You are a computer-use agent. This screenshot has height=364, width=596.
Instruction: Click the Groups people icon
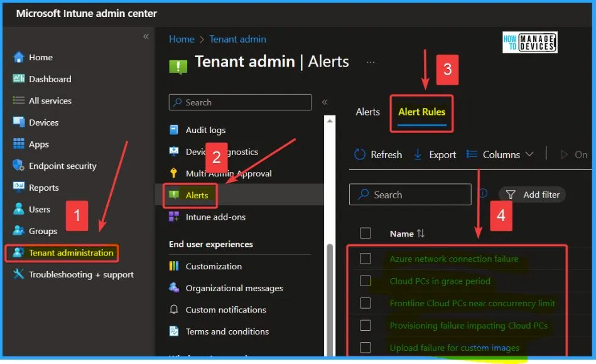point(18,230)
